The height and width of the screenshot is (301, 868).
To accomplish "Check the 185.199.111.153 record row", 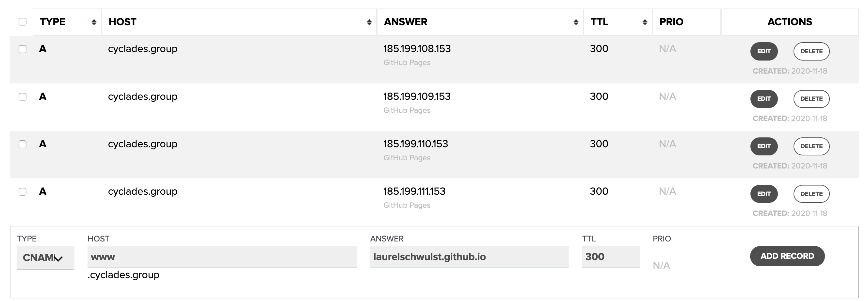I will (x=23, y=192).
